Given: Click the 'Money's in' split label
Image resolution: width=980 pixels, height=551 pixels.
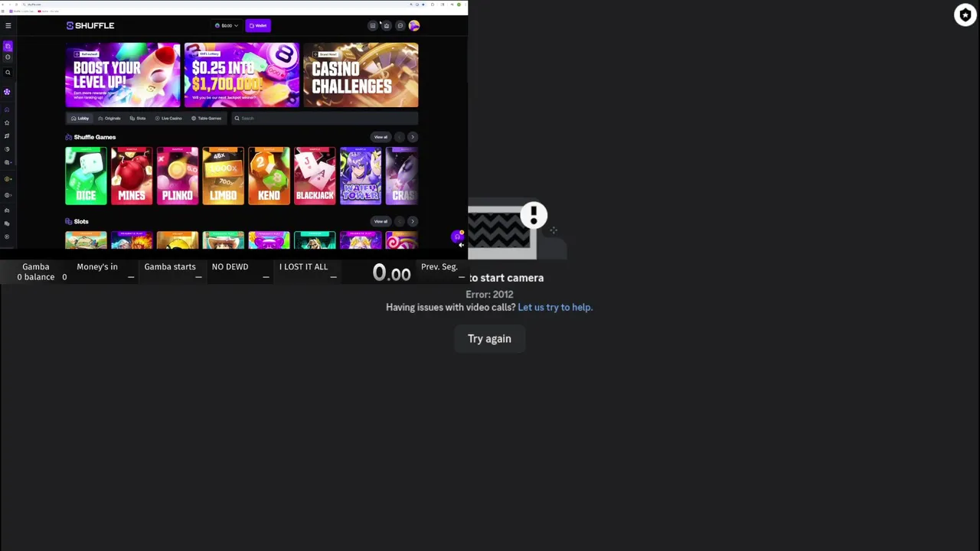Looking at the screenshot, I should pyautogui.click(x=97, y=266).
